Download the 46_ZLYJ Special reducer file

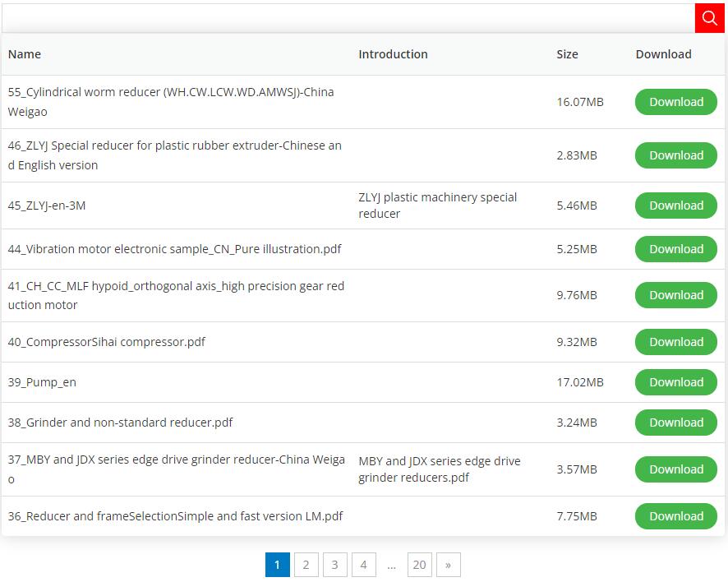click(x=676, y=155)
